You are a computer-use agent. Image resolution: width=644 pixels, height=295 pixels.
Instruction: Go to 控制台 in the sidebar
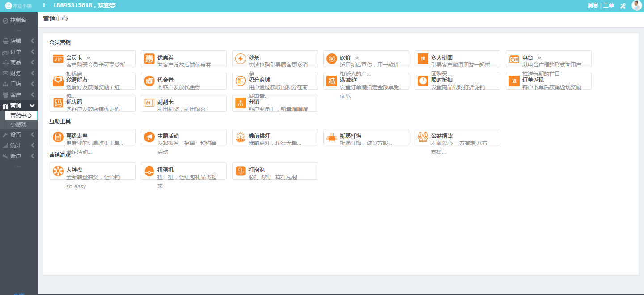point(18,20)
